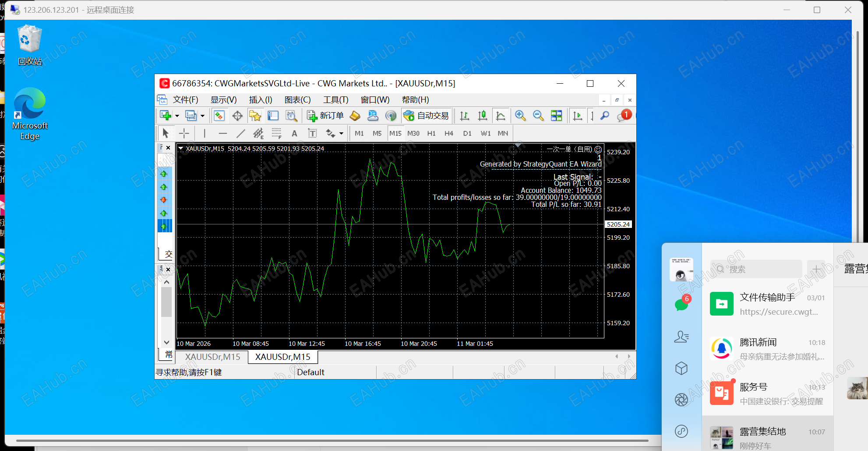868x451 pixels.
Task: Select the W1 timeframe button
Action: 486,133
